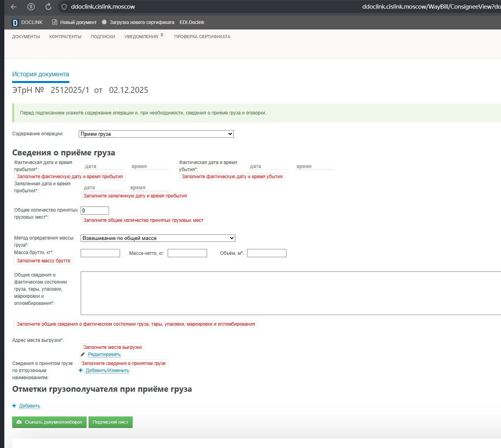Open the ПОДПИСКИ menu
The height and width of the screenshot is (448, 501).
tap(103, 37)
